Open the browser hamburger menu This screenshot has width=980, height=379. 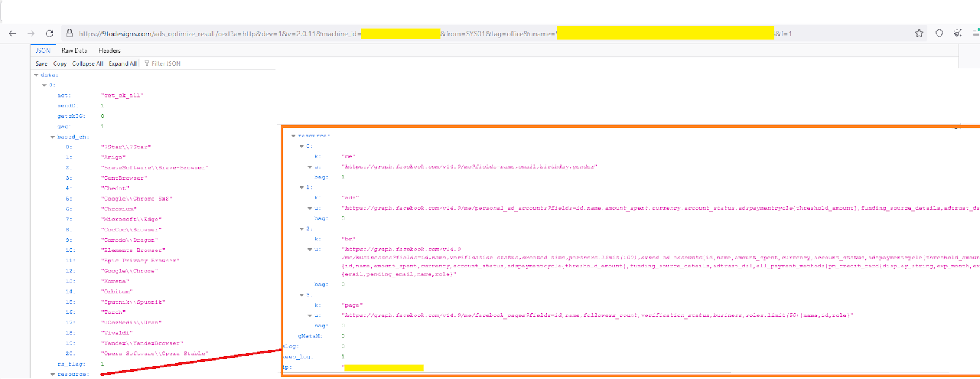click(976, 33)
